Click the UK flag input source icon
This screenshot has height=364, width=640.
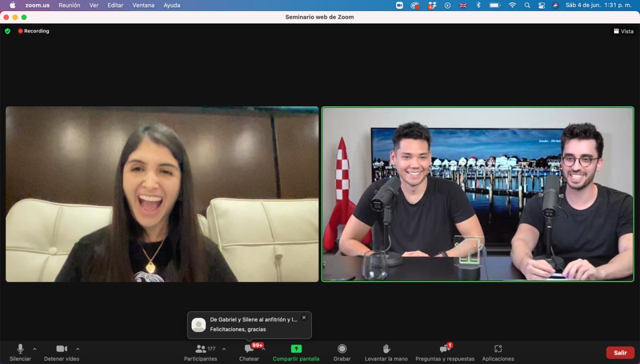pyautogui.click(x=463, y=5)
